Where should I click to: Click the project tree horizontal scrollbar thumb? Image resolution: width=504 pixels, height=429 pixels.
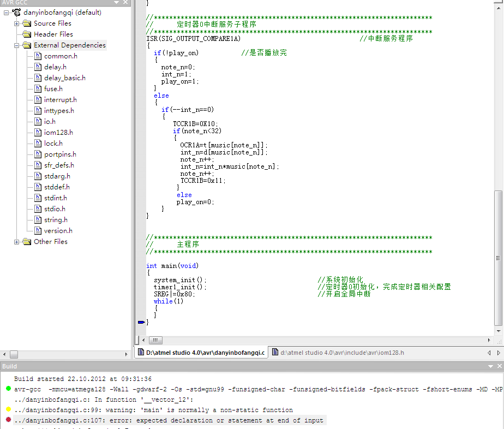[14, 354]
